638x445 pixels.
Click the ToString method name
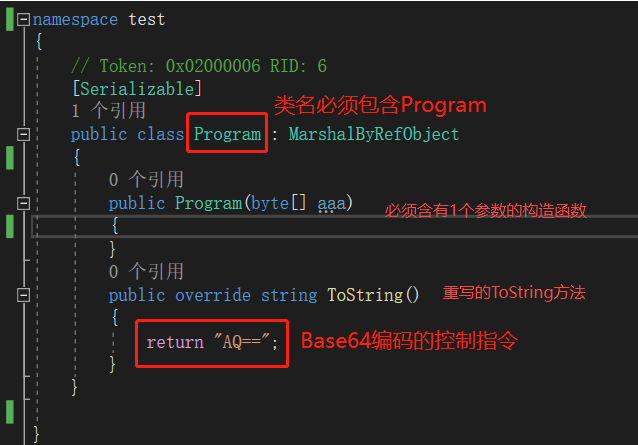pos(365,295)
